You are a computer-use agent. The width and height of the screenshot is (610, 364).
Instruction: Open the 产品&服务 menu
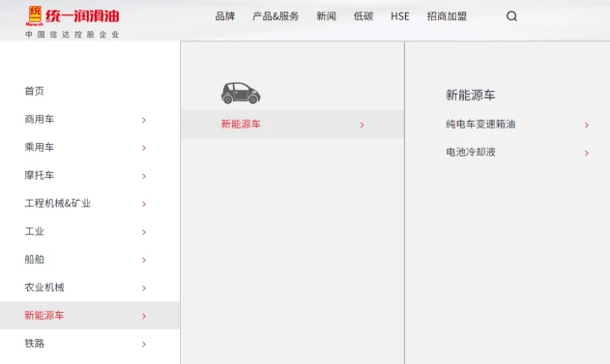(x=276, y=16)
